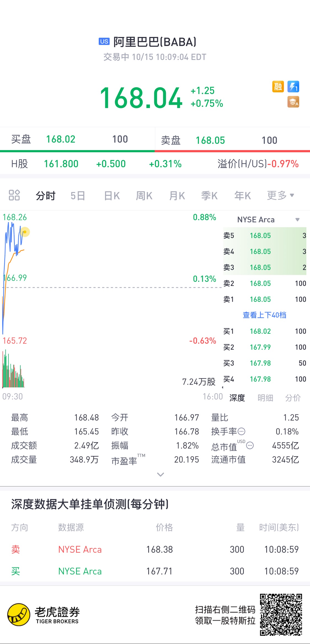The image size is (310, 644).
Task: Tap the 卖2 168.05 order row
Action: click(x=265, y=283)
